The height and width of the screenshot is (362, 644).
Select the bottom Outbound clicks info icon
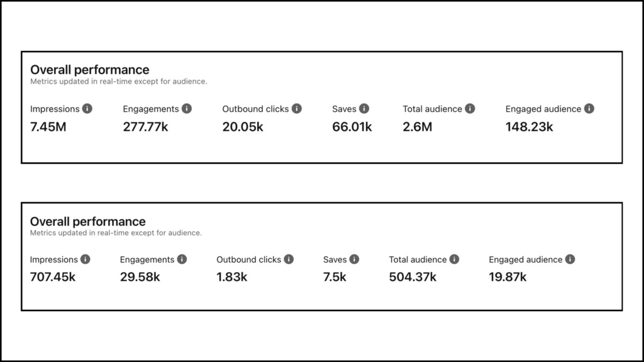[x=289, y=259]
